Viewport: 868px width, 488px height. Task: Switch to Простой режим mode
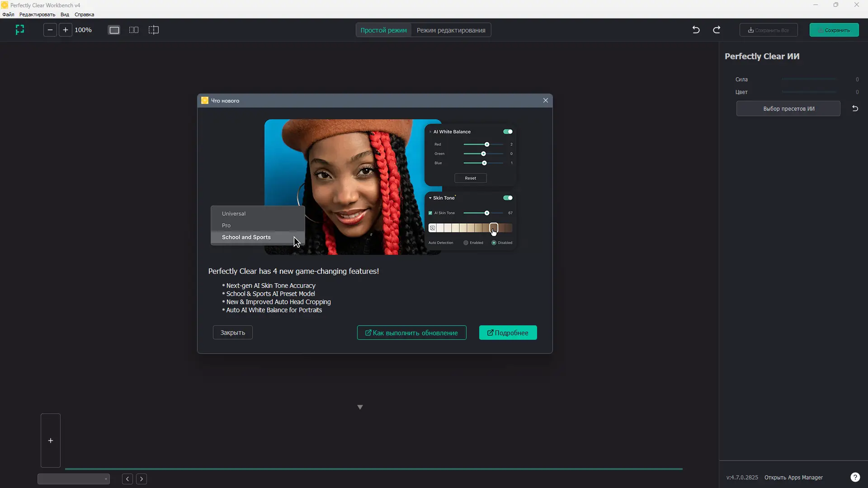[x=383, y=30]
